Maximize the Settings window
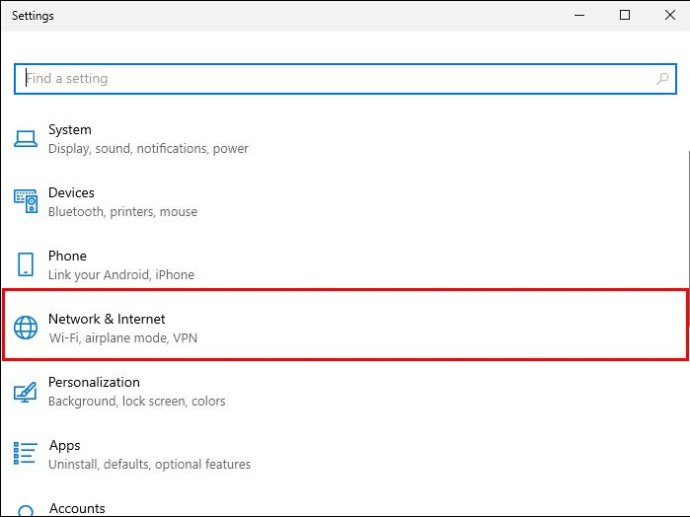Viewport: 690px width, 517px height. pos(625,15)
